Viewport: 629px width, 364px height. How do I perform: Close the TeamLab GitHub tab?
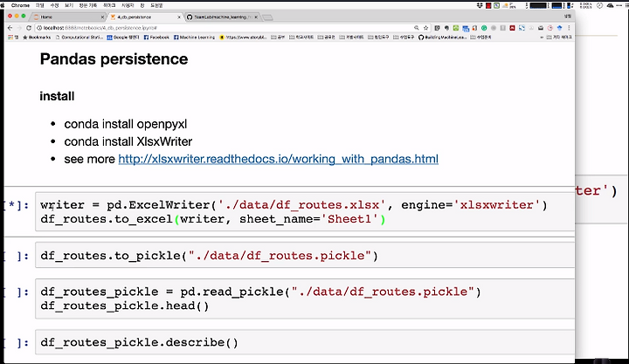pos(256,17)
